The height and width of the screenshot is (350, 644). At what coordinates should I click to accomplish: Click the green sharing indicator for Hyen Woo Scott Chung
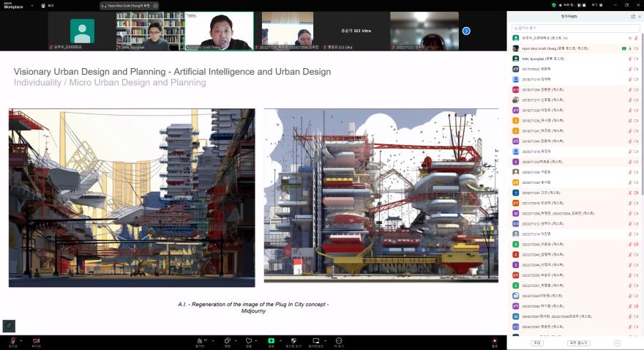pyautogui.click(x=624, y=48)
